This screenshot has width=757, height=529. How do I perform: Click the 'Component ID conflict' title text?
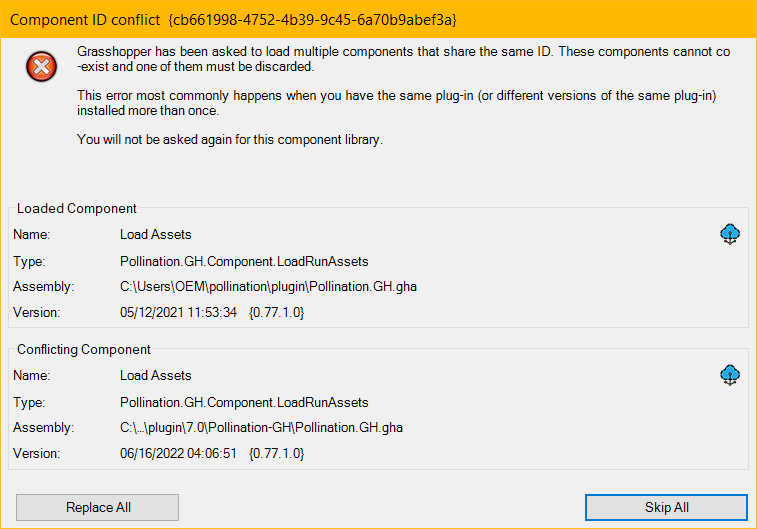(x=85, y=20)
